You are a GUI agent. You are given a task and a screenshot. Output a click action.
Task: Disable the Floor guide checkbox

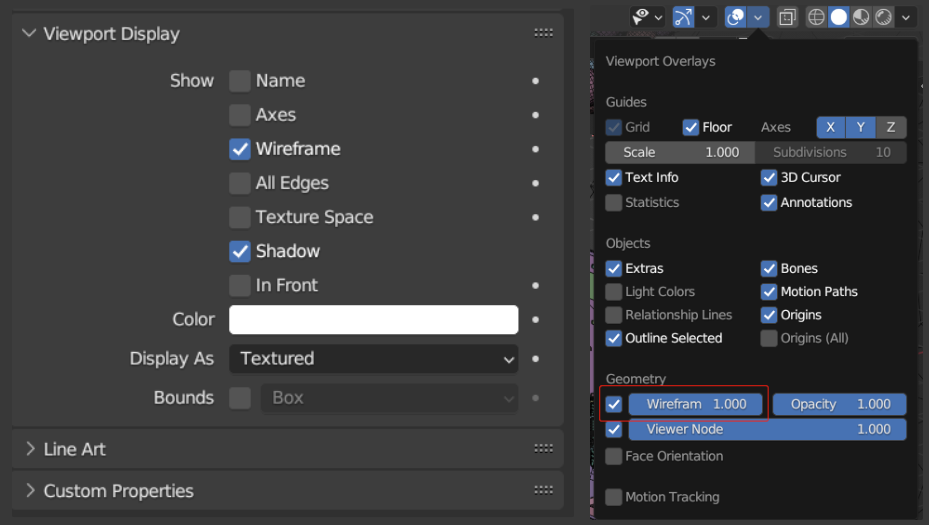691,127
